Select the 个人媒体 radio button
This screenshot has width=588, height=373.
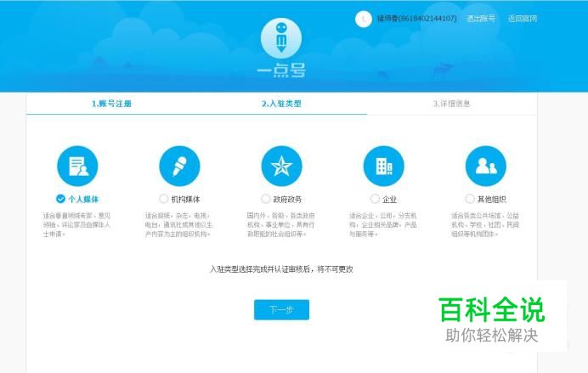point(60,199)
